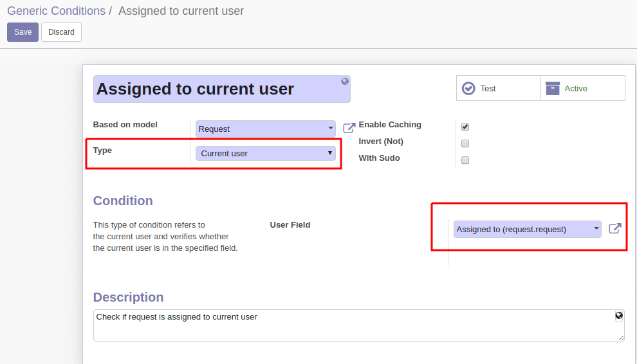Image resolution: width=637 pixels, height=364 pixels.
Task: Click the translate globe icon in title field
Action: [344, 81]
